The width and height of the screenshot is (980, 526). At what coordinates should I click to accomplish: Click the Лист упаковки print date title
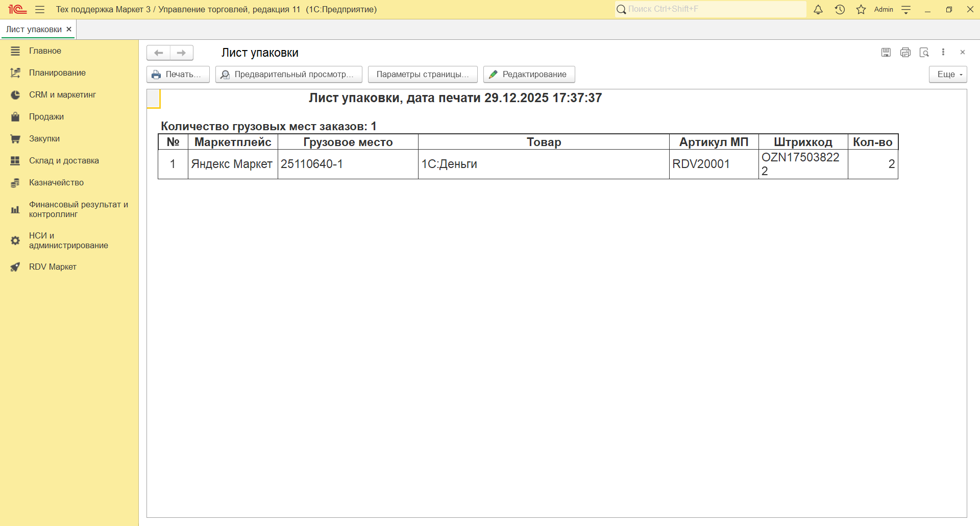455,98
